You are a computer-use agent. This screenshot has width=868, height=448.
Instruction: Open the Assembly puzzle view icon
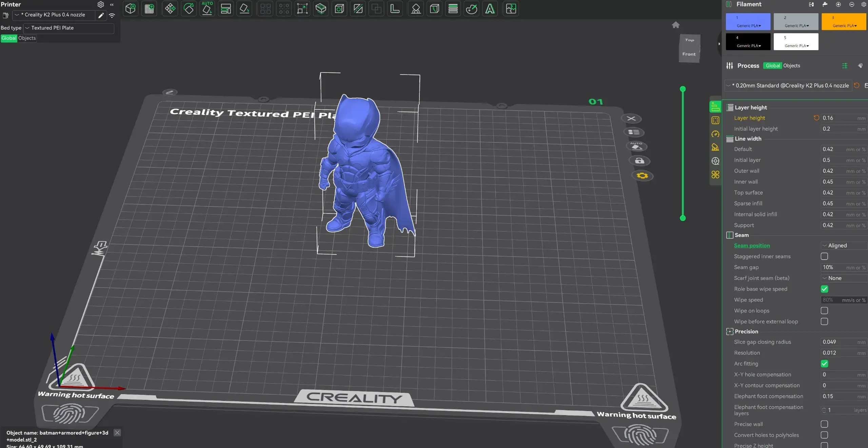point(511,8)
